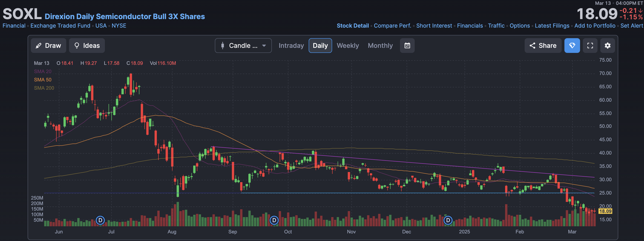
Task: Open the Draw tool with pencil icon
Action: tap(48, 46)
